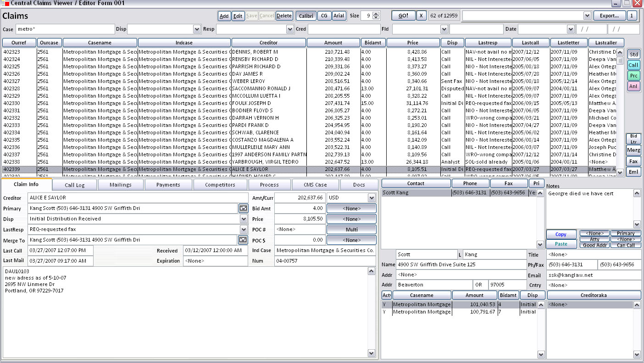Open the CMS Case tab
Screen dimensions: 644x363
(x=316, y=185)
